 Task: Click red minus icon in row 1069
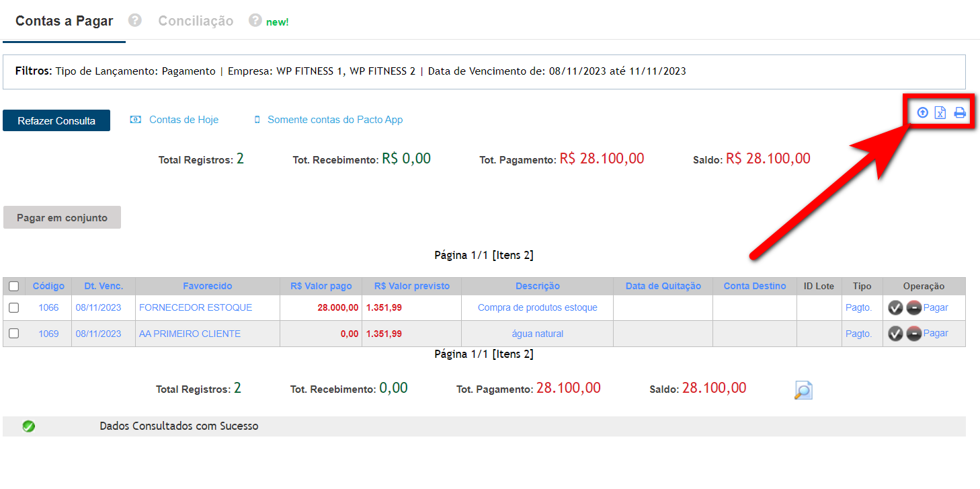click(x=913, y=334)
